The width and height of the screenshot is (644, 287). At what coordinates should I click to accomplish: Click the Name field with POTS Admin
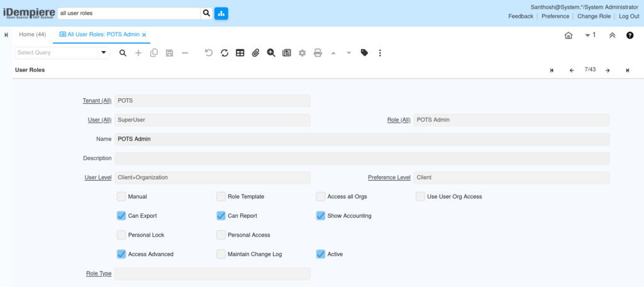pos(362,139)
